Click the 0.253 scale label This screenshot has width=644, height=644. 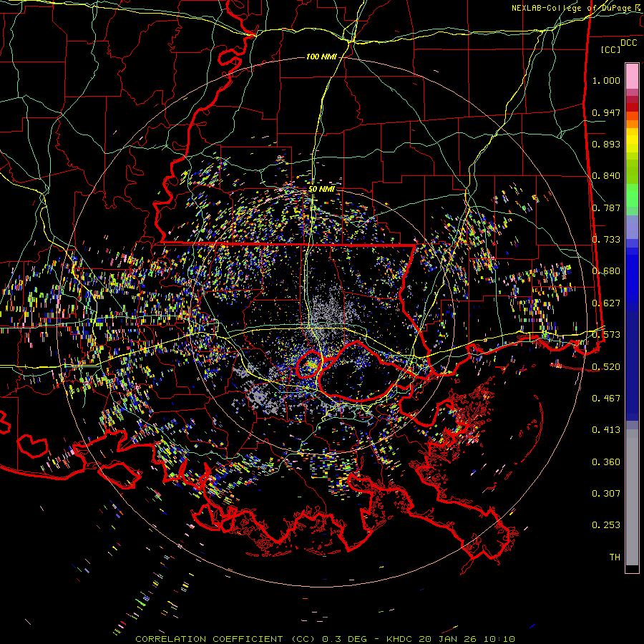(606, 525)
